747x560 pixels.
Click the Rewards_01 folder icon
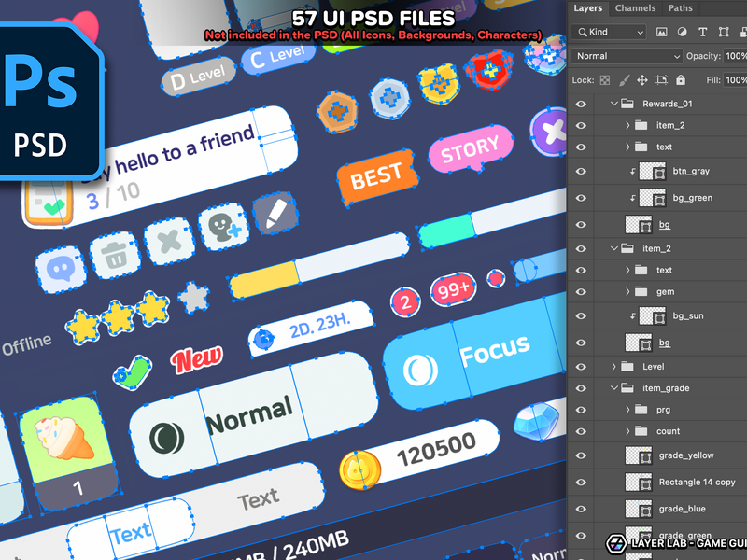coord(627,104)
